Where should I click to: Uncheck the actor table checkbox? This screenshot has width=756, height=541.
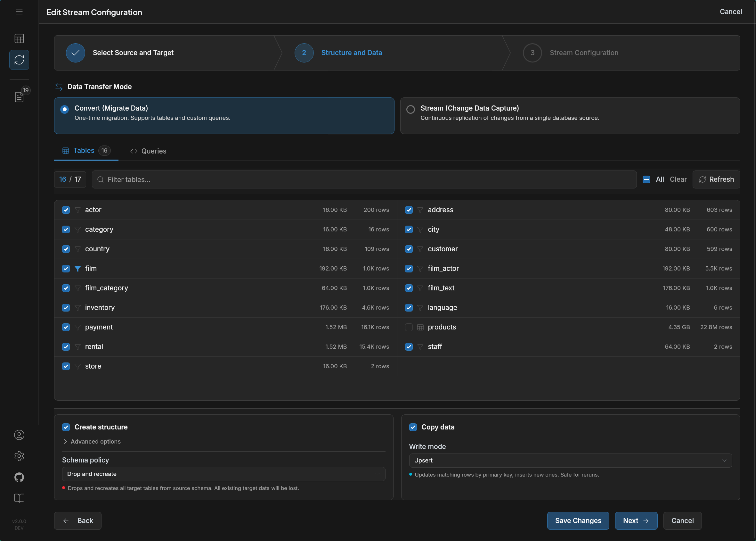pyautogui.click(x=66, y=210)
